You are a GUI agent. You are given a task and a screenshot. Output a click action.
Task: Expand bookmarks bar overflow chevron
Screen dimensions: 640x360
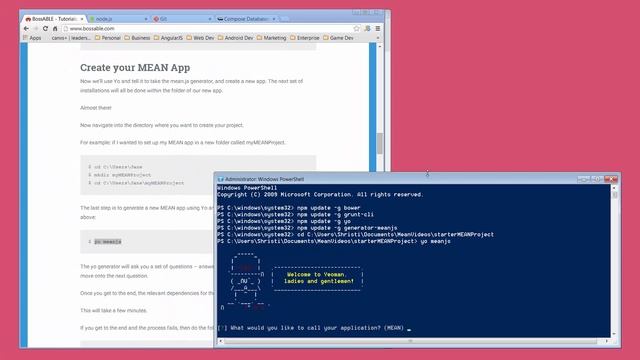pyautogui.click(x=378, y=38)
